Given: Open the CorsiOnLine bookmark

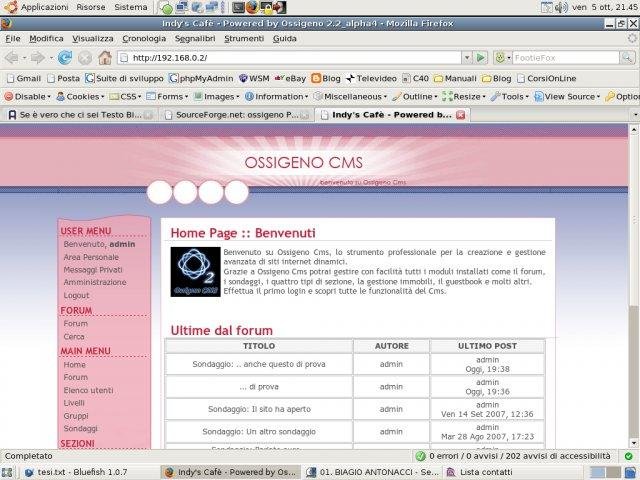Looking at the screenshot, I should (547, 78).
